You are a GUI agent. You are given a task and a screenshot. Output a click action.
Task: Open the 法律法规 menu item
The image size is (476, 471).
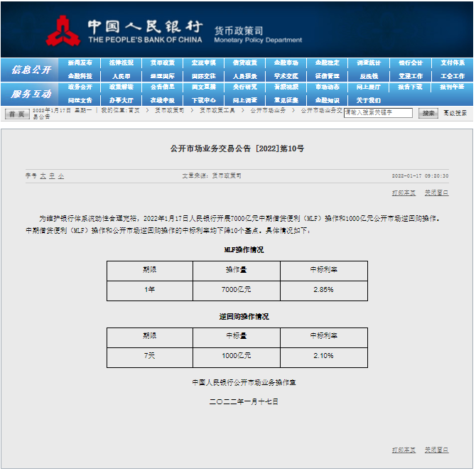coord(121,63)
